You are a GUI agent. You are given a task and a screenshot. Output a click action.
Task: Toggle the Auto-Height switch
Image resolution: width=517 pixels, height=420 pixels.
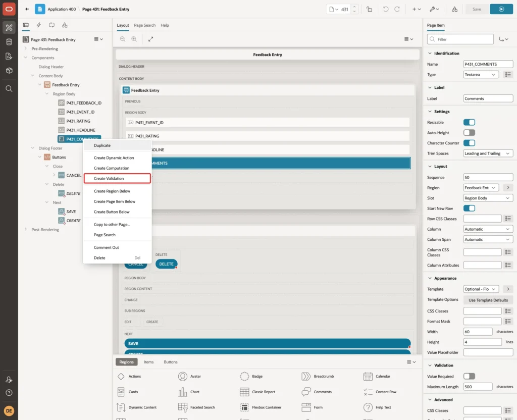(x=469, y=133)
